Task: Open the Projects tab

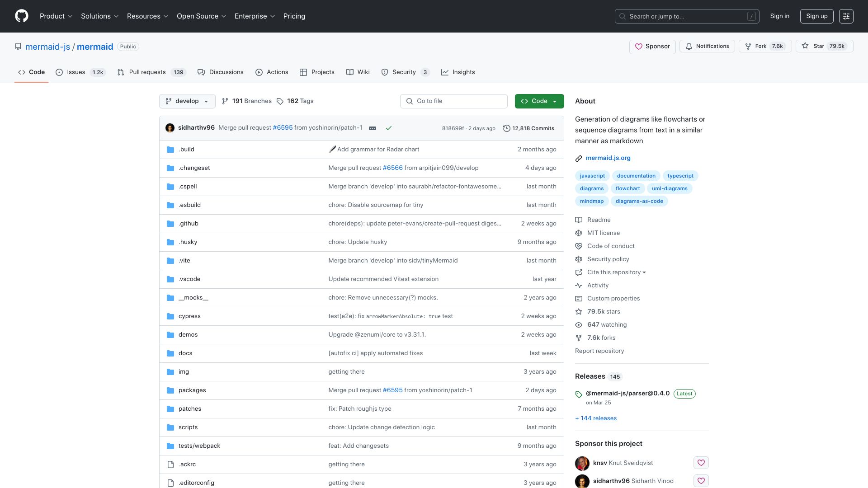Action: pyautogui.click(x=317, y=72)
